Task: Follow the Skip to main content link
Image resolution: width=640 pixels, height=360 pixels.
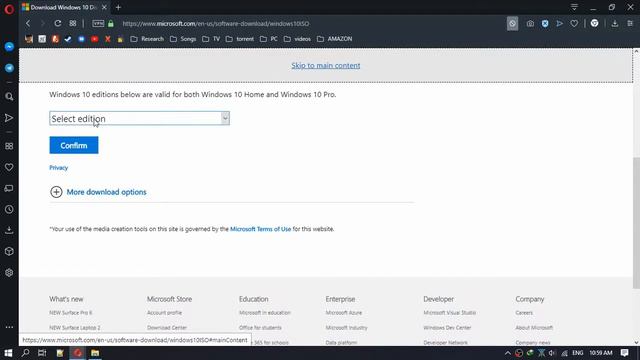Action: (x=326, y=65)
